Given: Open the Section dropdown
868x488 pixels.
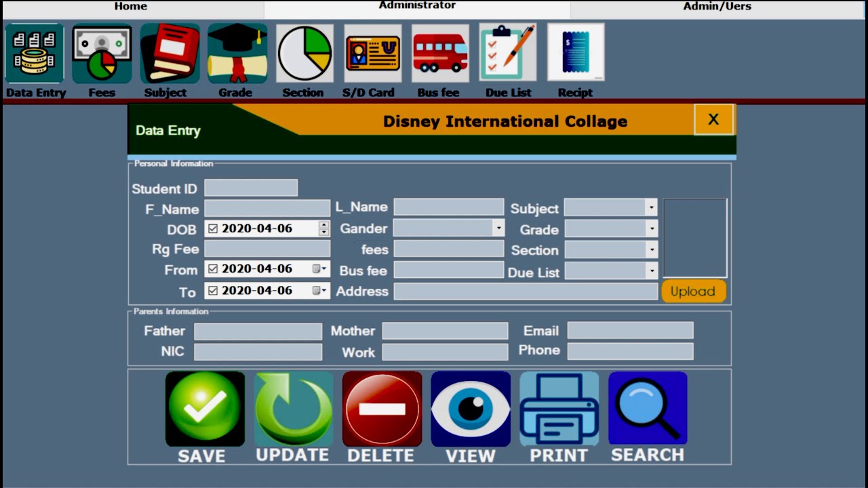Looking at the screenshot, I should (652, 250).
